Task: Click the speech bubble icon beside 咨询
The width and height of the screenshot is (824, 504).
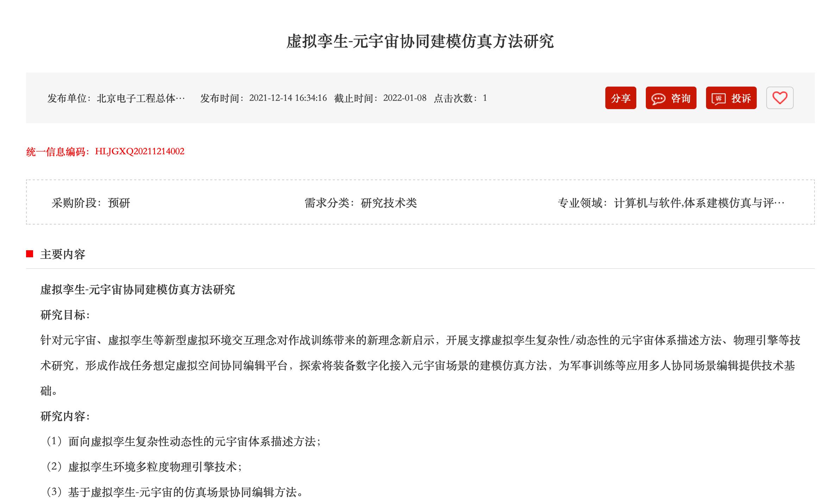Action: pyautogui.click(x=658, y=99)
